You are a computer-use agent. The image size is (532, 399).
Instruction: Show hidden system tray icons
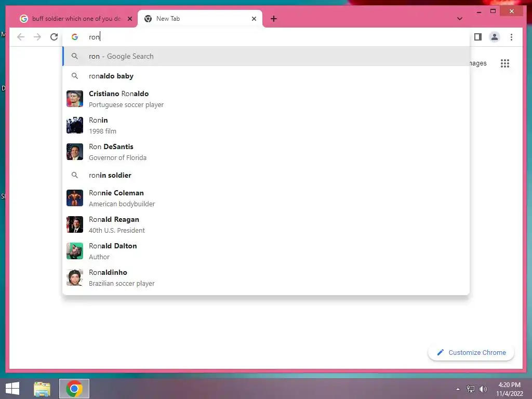click(x=458, y=389)
